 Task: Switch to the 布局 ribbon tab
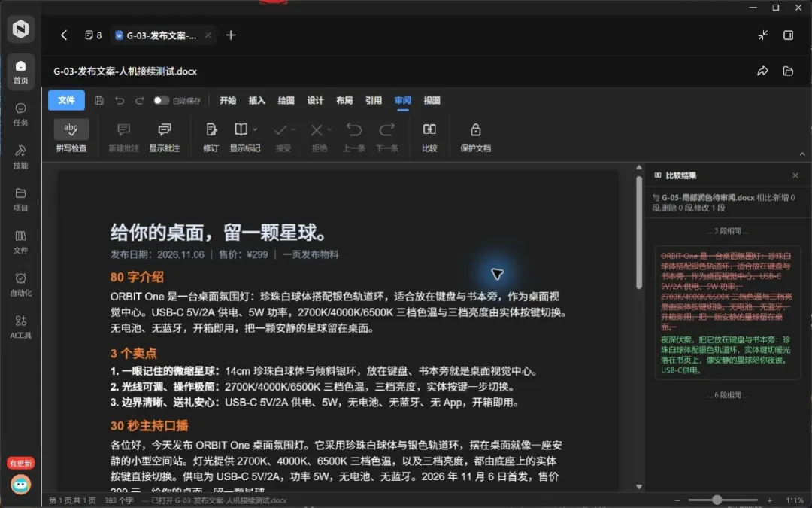(x=344, y=101)
